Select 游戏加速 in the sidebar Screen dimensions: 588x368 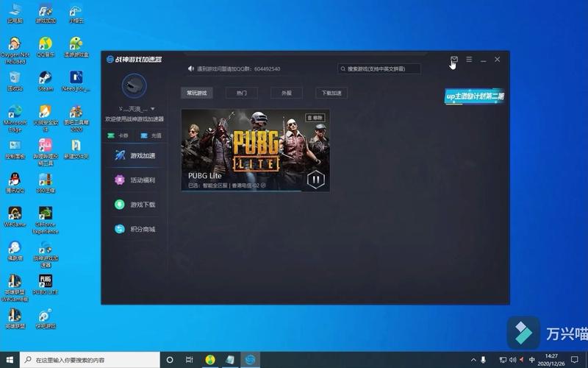[x=135, y=155]
